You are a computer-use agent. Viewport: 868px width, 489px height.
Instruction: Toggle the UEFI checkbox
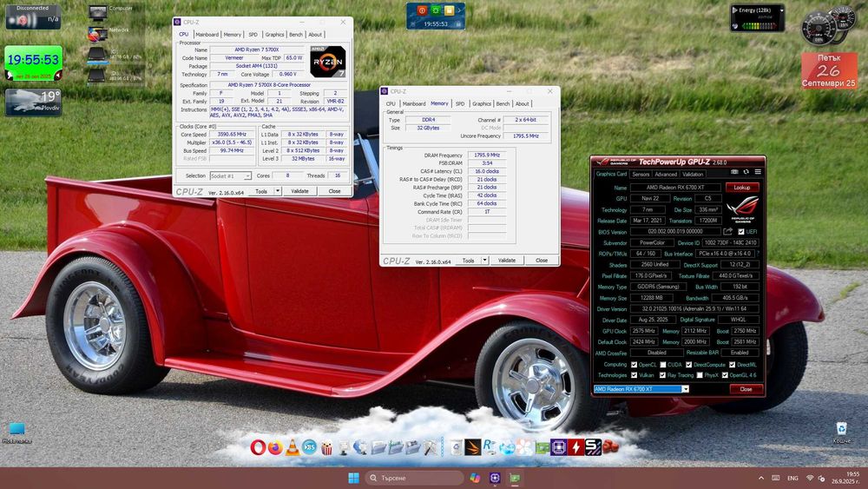740,232
